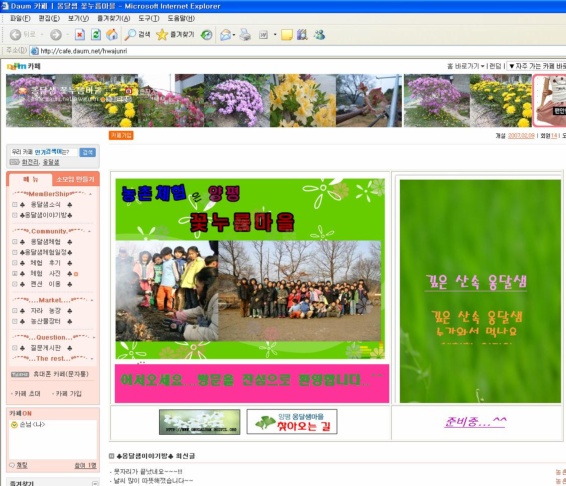Viewport: 566px width, 486px height.
Task: Click the cafe search input field
Action: 44,152
